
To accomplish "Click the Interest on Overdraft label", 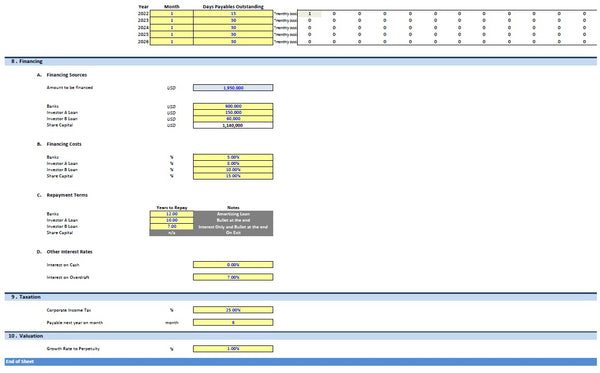I will tap(68, 277).
